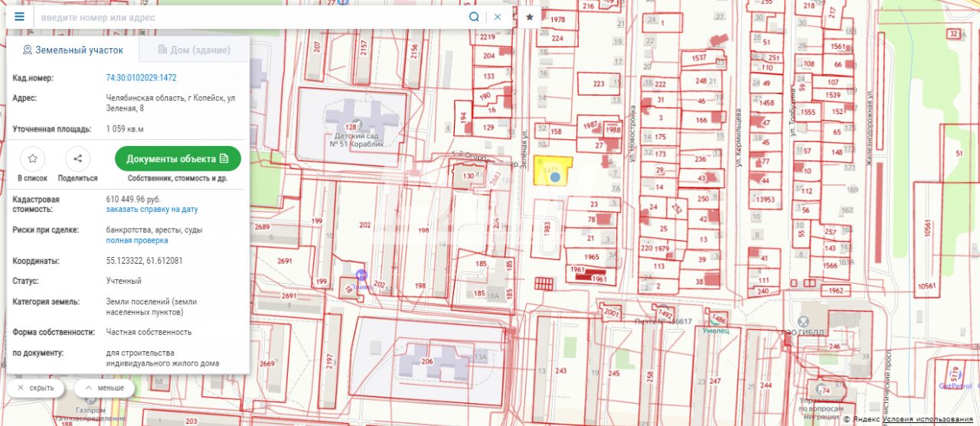Viewport: 980px width, 426px height.
Task: Click the Документы объекта button
Action: [178, 159]
